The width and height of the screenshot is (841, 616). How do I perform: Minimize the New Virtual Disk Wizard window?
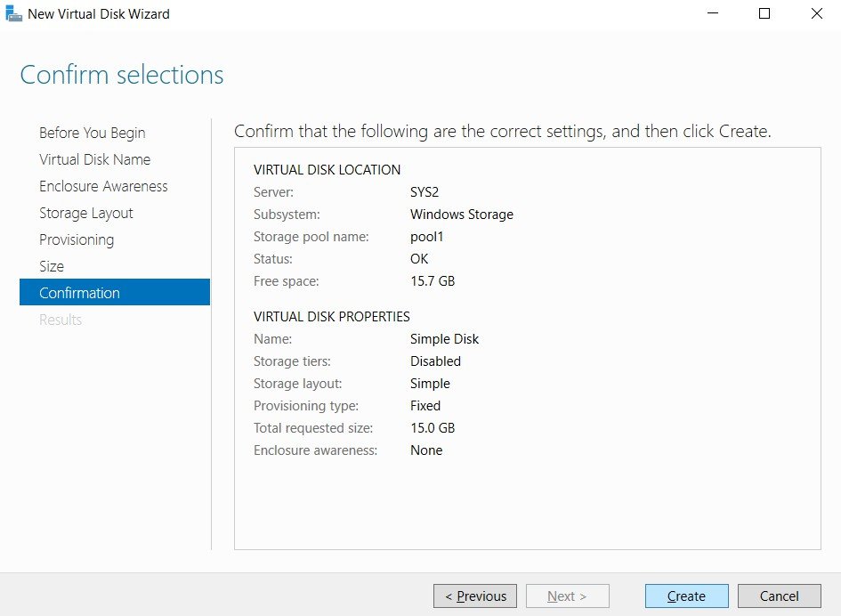(713, 12)
